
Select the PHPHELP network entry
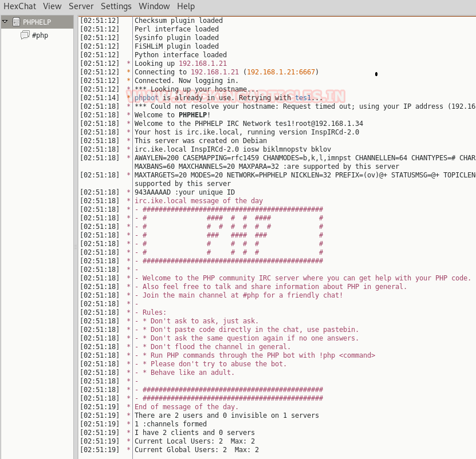[37, 22]
